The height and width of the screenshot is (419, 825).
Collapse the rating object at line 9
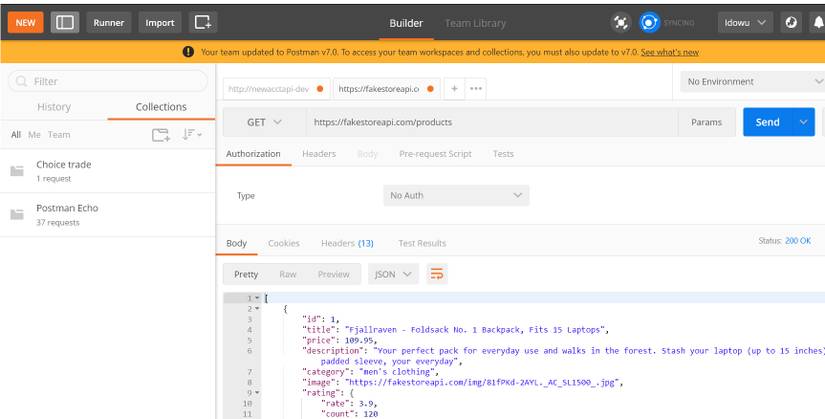tap(257, 393)
